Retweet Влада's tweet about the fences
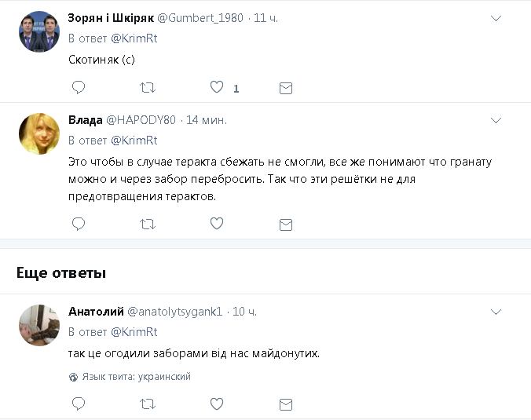The image size is (531, 420). tap(147, 225)
